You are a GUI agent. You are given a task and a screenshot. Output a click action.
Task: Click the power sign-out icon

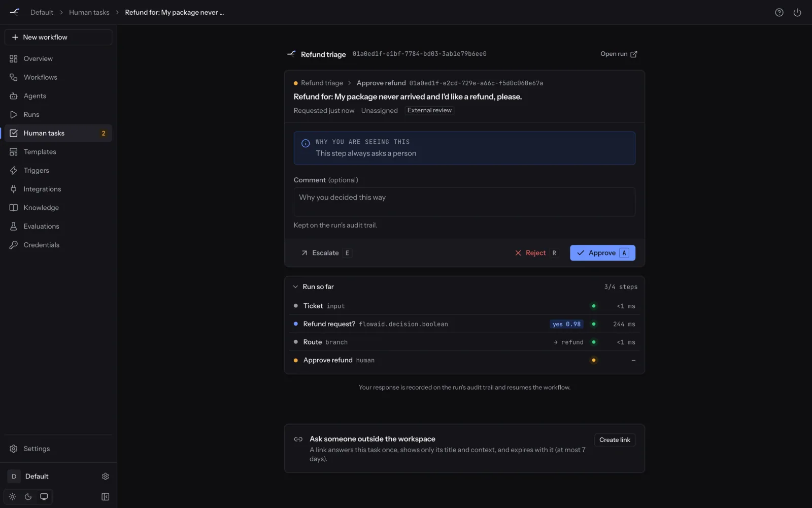(x=797, y=13)
